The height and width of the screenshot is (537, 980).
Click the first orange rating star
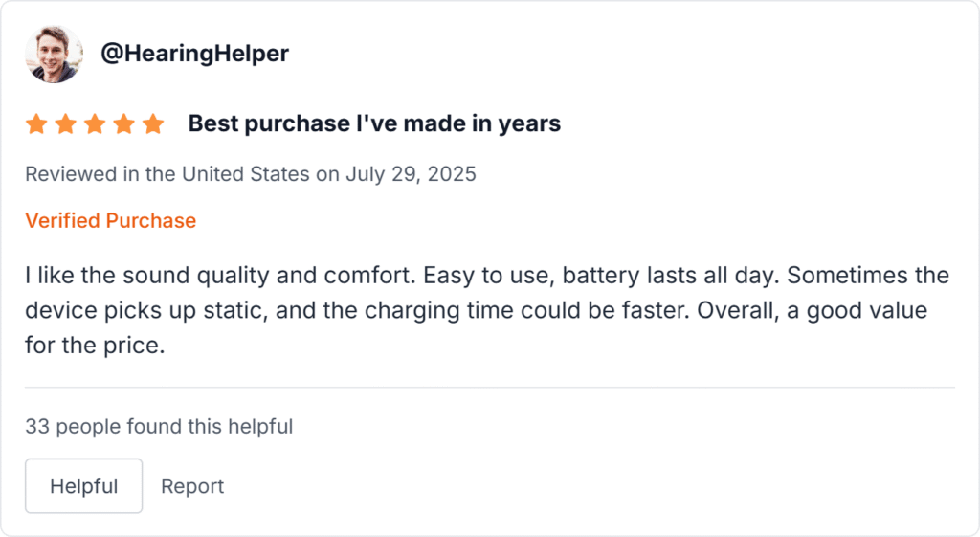pyautogui.click(x=36, y=124)
